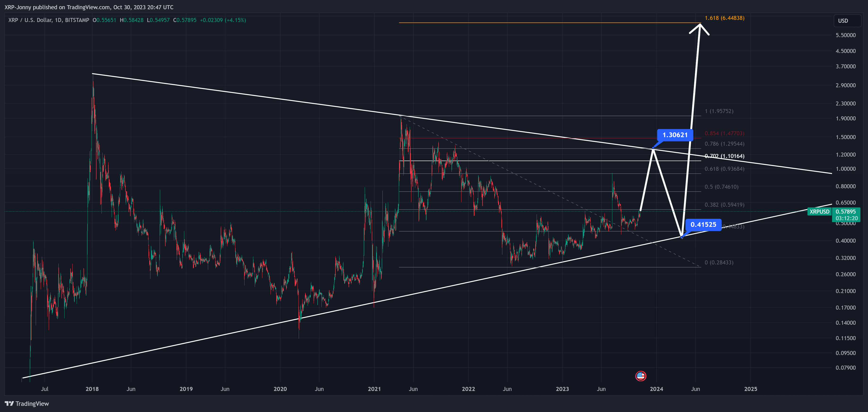Click the 1.50000 price axis label
The width and height of the screenshot is (868, 412).
(x=846, y=137)
